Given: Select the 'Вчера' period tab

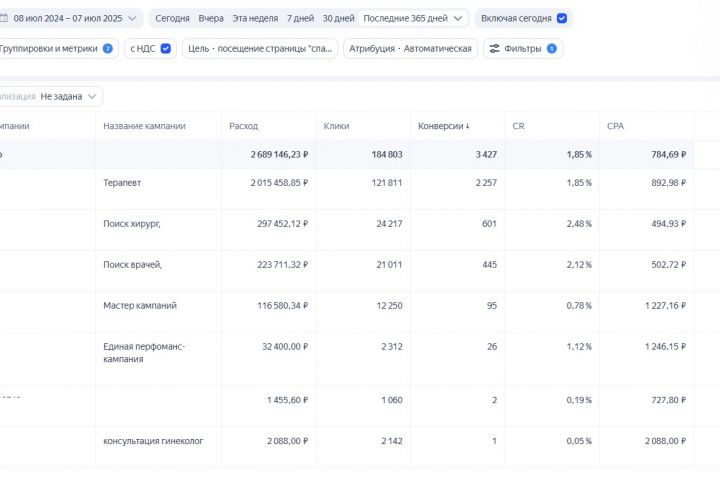Looking at the screenshot, I should tap(211, 18).
